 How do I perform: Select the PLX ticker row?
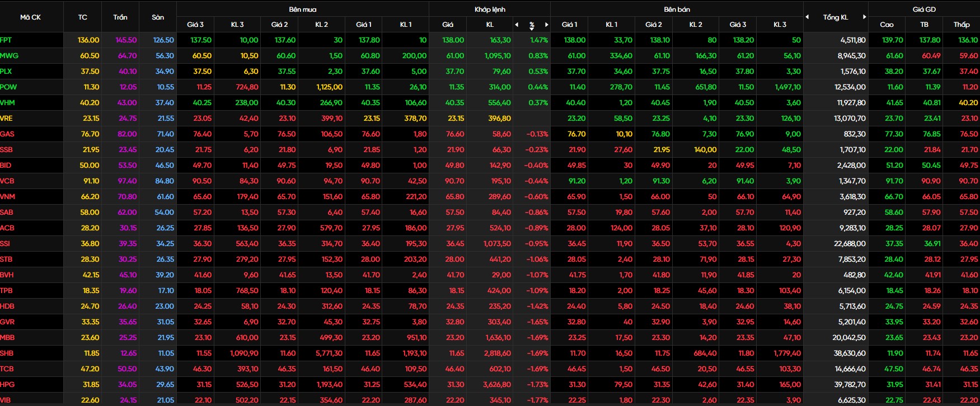pyautogui.click(x=6, y=72)
